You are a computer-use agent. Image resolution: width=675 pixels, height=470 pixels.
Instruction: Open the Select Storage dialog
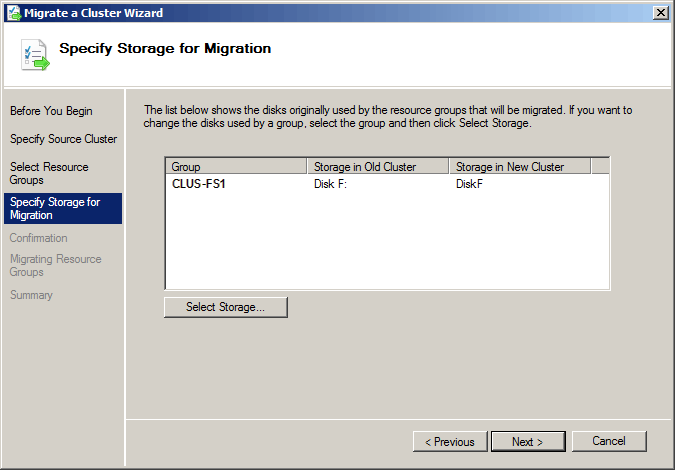[226, 307]
